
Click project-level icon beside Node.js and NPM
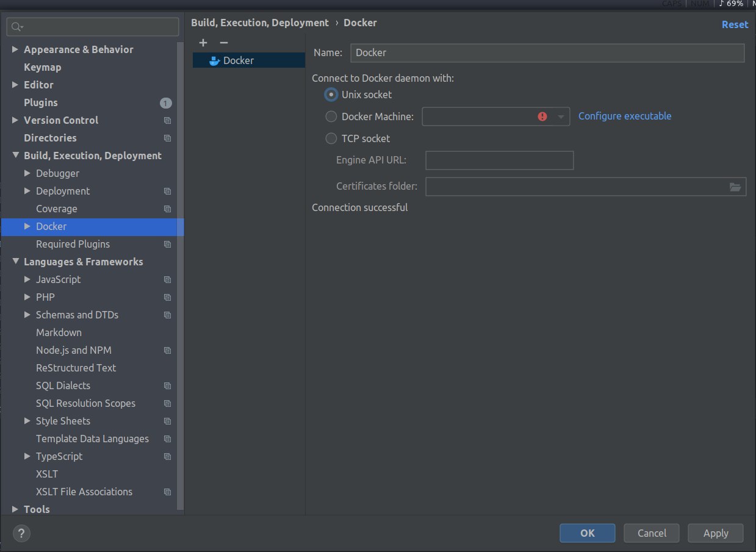coord(168,351)
